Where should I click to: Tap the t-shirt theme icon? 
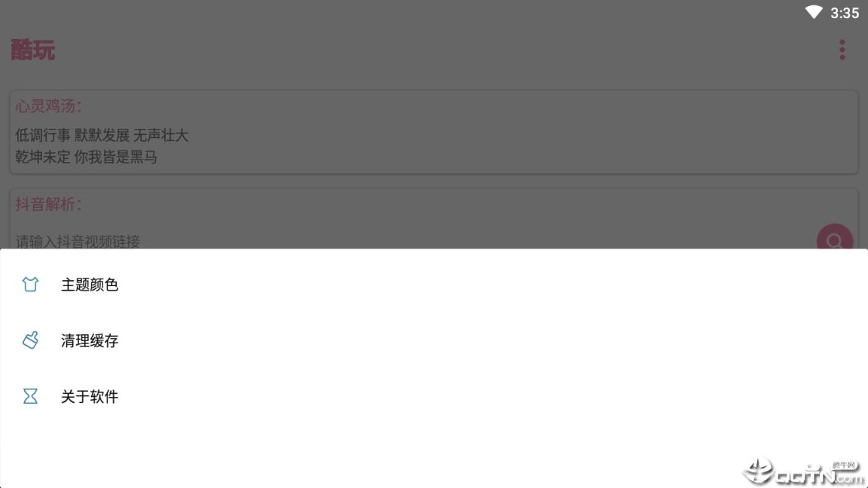click(x=30, y=285)
